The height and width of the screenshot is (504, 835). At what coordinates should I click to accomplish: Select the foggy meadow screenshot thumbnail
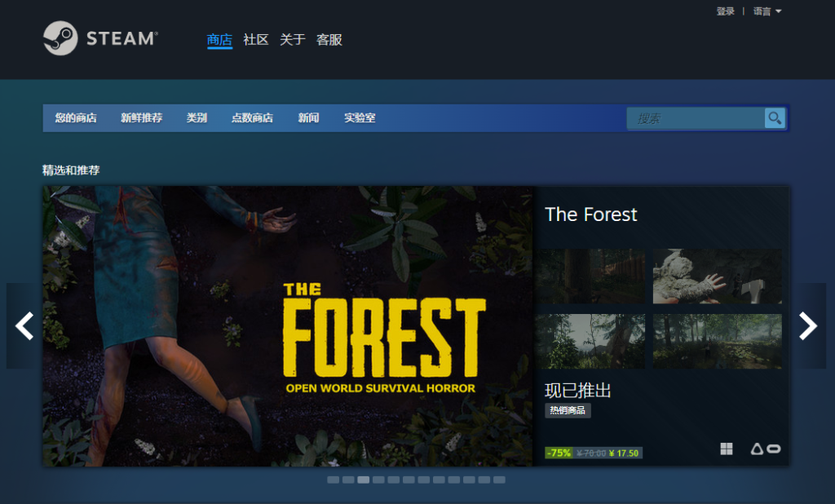718,341
